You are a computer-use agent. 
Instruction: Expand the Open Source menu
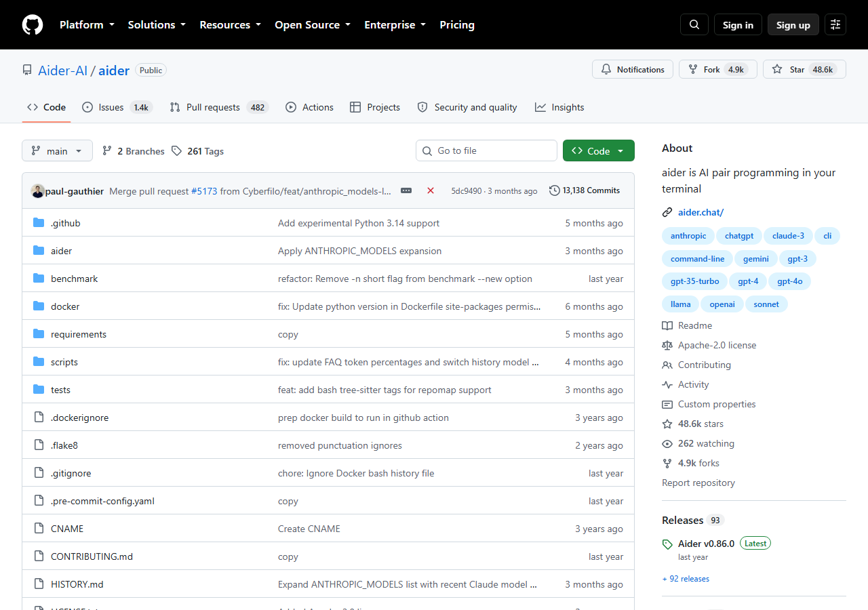[x=313, y=25]
